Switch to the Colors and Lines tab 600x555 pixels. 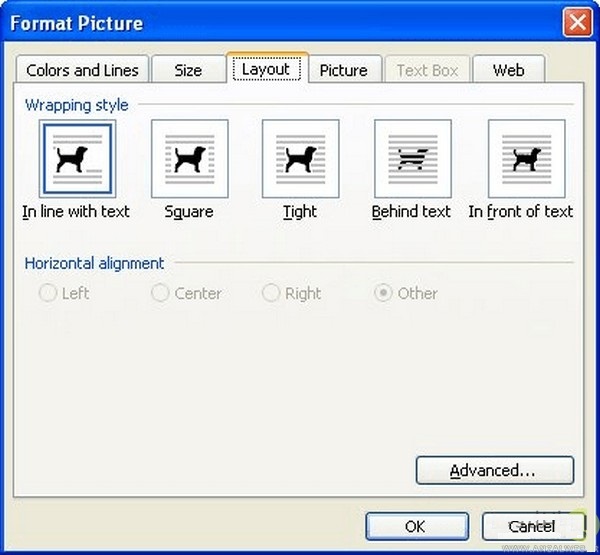click(x=83, y=70)
